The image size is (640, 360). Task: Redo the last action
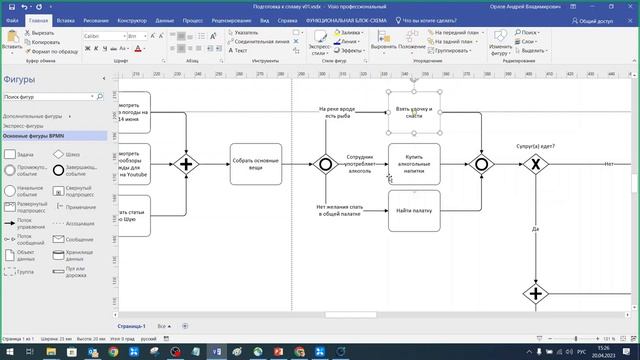(39, 7)
